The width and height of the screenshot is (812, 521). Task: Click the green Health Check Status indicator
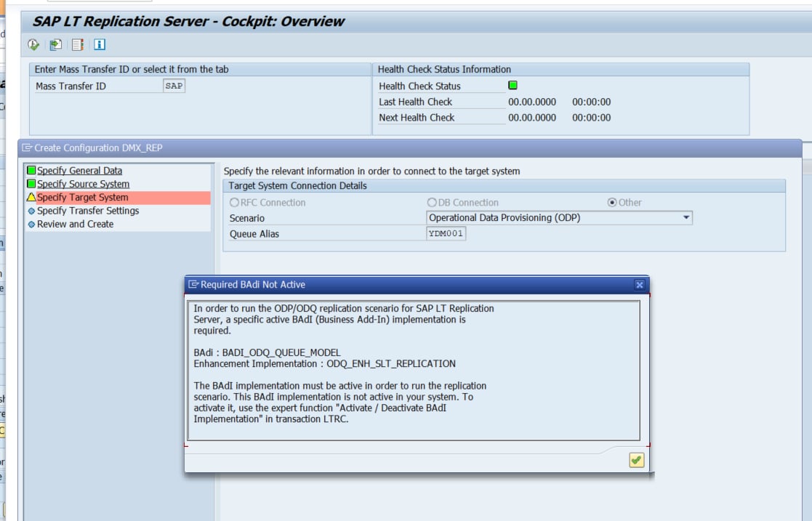(x=512, y=86)
